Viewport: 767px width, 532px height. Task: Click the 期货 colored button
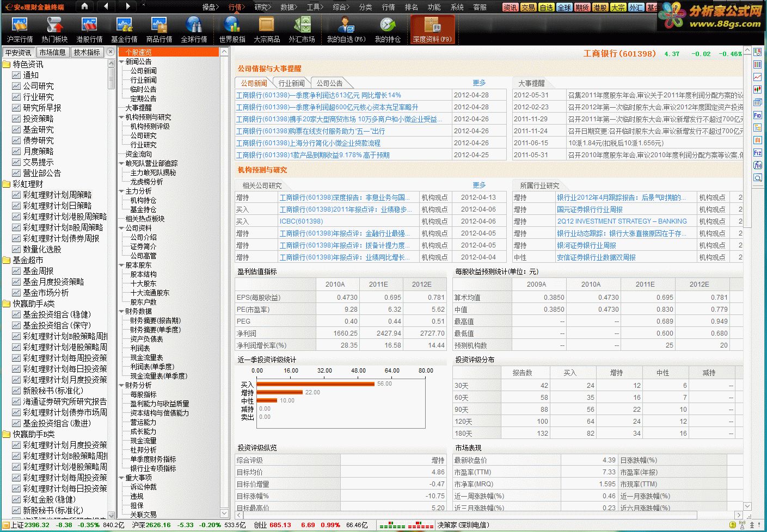[x=582, y=7]
